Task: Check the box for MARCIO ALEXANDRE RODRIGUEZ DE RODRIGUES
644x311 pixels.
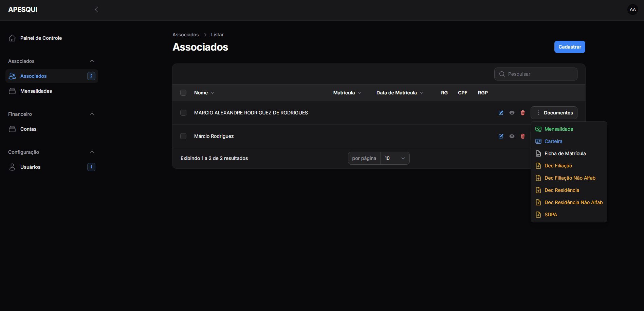Action: point(183,113)
